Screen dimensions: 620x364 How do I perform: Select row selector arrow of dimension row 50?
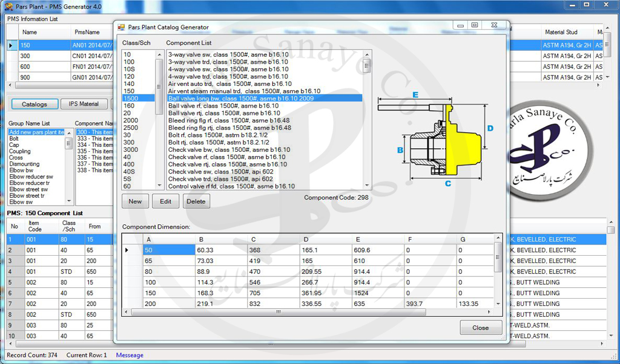(x=133, y=250)
